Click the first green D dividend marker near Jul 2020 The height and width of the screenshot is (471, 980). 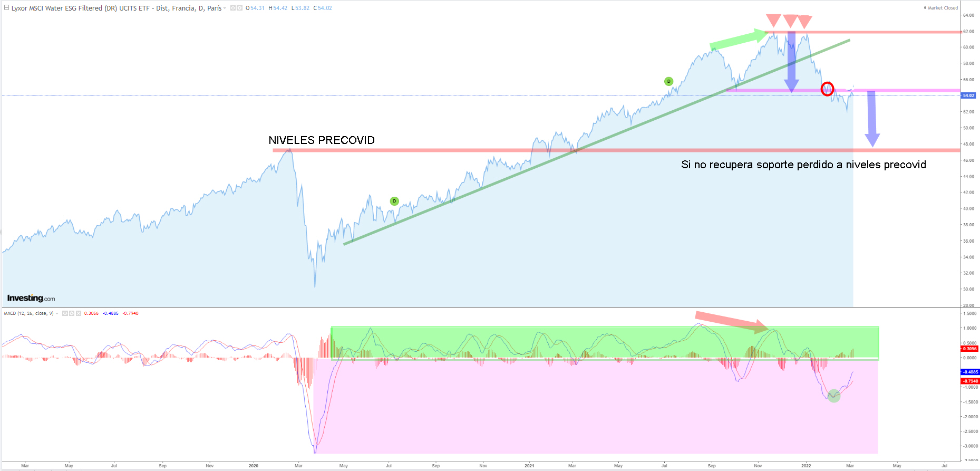click(x=394, y=201)
